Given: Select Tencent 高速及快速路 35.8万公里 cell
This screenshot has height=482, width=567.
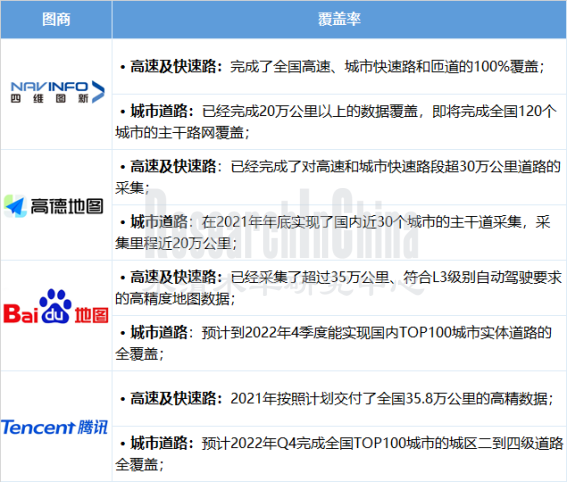Looking at the screenshot, I should pos(339,398).
